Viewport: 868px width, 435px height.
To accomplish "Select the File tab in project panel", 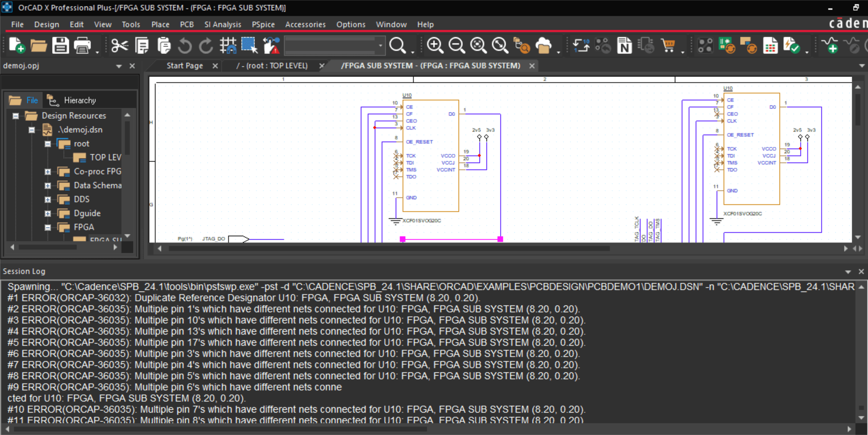I will pos(24,100).
